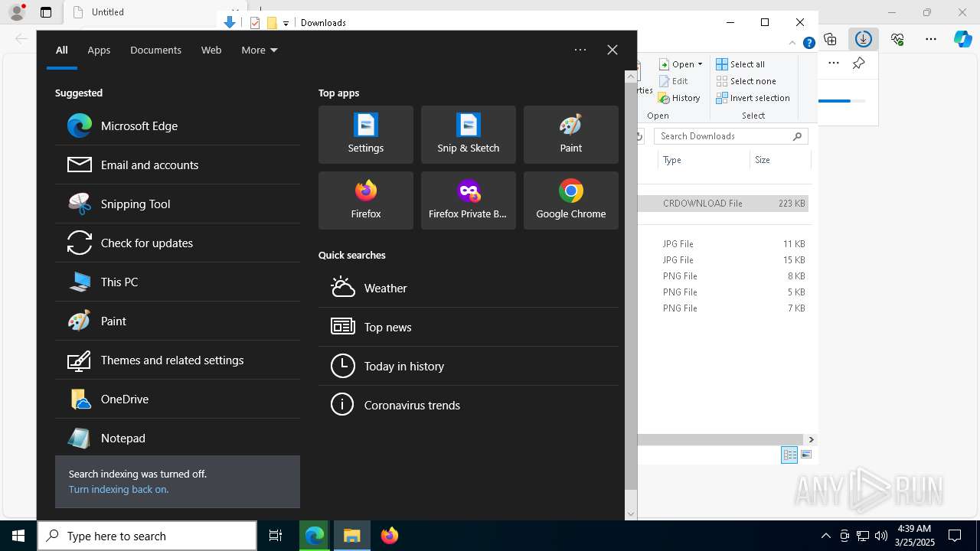Select the 11 KB JPG File row

tap(724, 244)
